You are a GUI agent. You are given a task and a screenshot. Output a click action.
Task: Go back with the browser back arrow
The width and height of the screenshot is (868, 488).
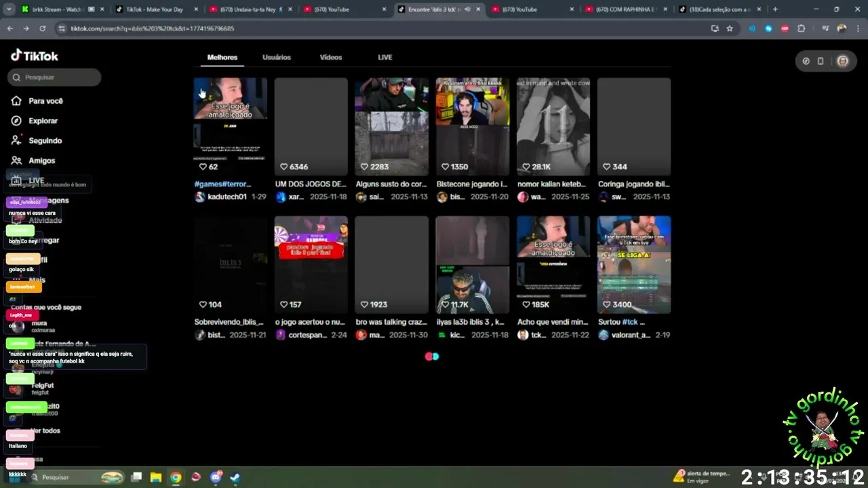point(9,28)
